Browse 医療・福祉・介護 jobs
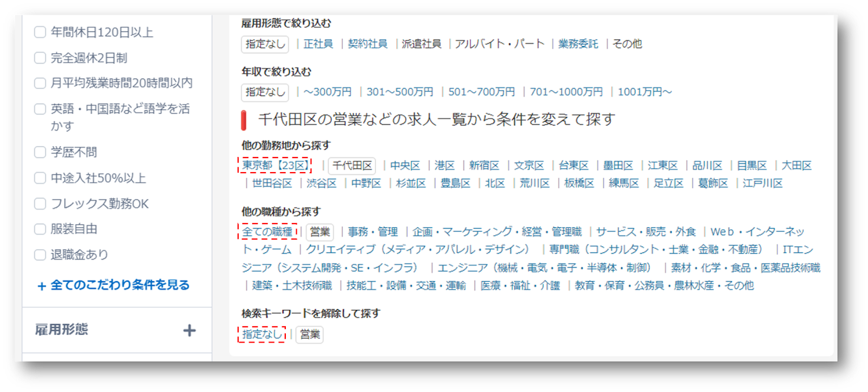Screen dimensions: 868x392 (520, 286)
